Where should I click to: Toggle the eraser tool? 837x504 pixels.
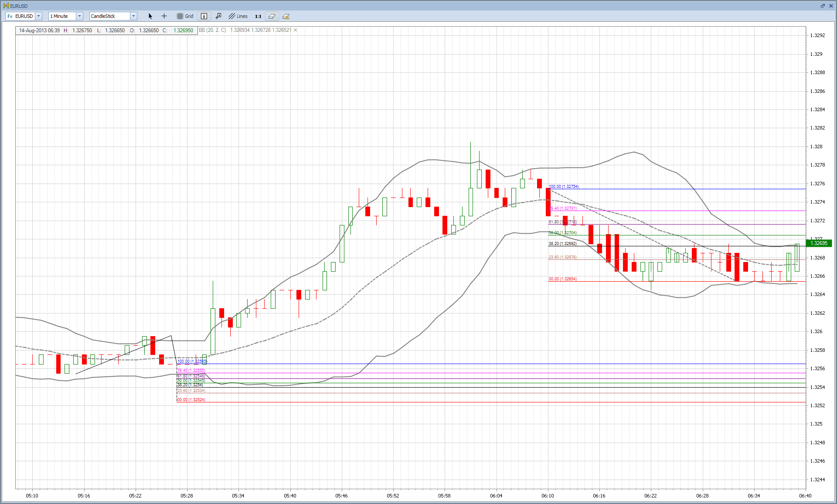coord(272,16)
